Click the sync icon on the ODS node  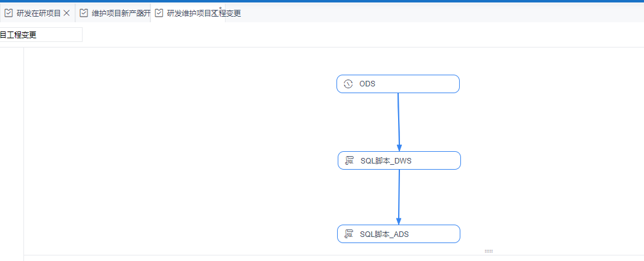pyautogui.click(x=348, y=84)
